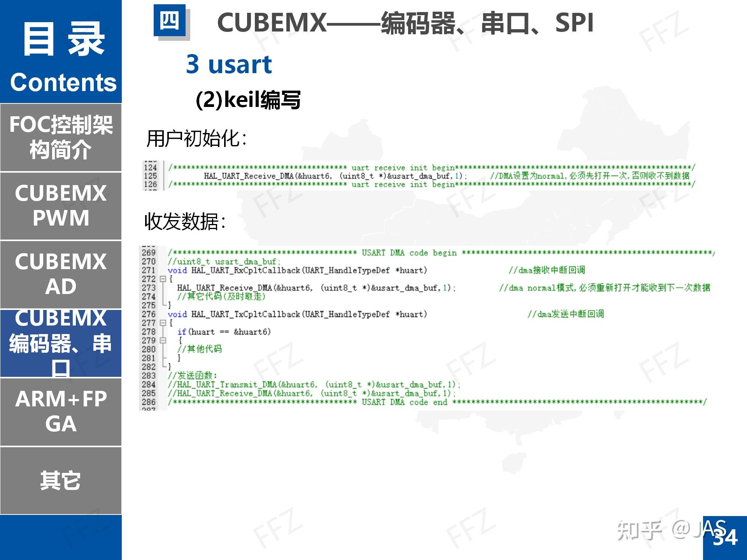Jump to the 其它 section

pos(61,480)
